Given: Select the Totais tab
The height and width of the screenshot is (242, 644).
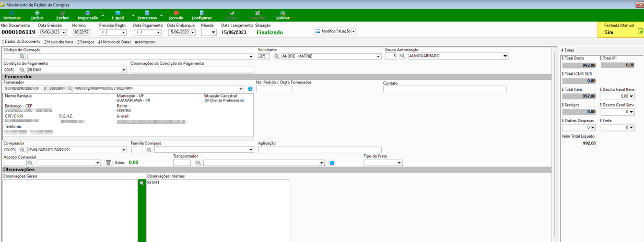Looking at the screenshot, I should [568, 50].
